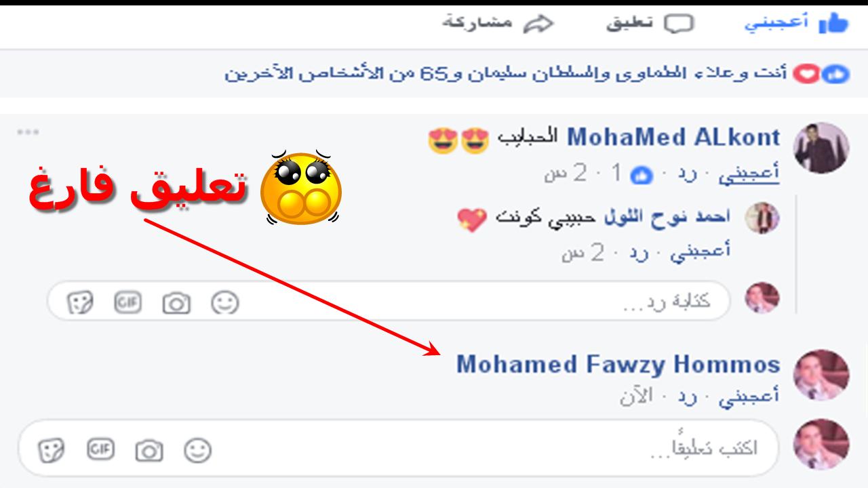Open MohaMed ALkont's profile picture thumbnail
Viewport: 868px width, 488px height.
tap(823, 147)
